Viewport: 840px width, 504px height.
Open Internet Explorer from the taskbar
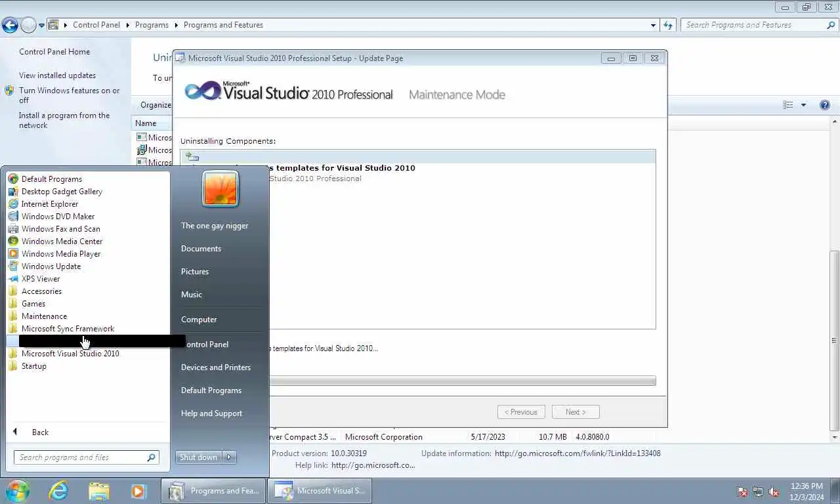[x=58, y=491]
